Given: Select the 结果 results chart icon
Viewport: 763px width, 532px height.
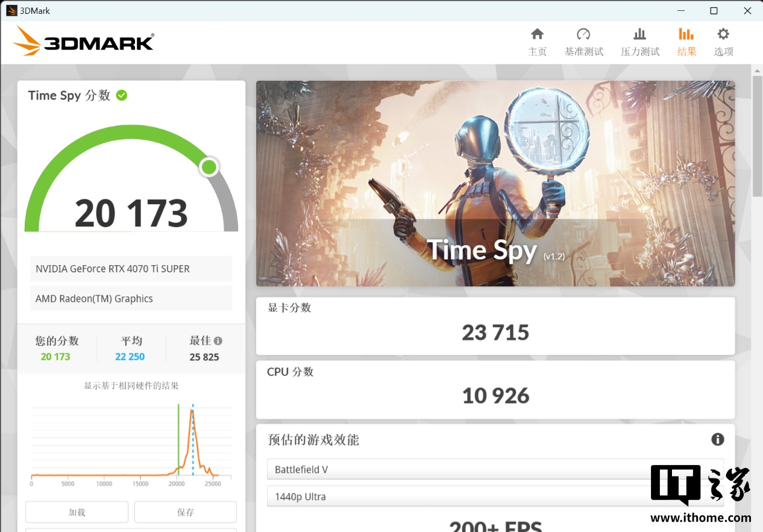Looking at the screenshot, I should 686,34.
